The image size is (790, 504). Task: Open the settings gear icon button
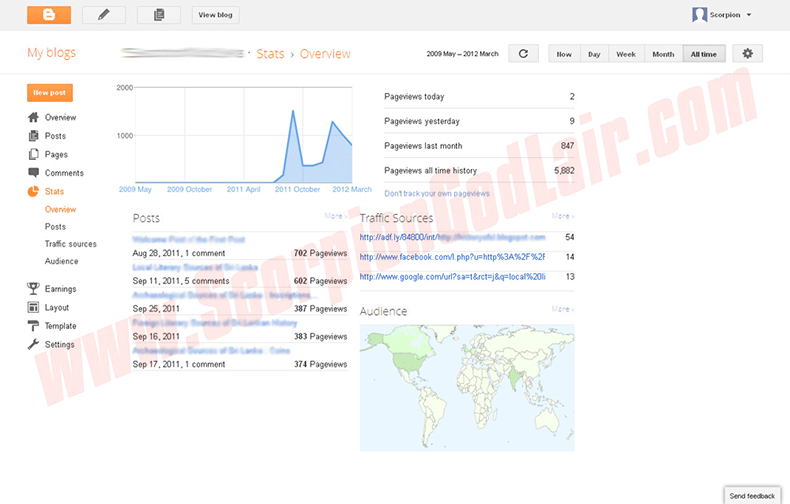(x=748, y=53)
